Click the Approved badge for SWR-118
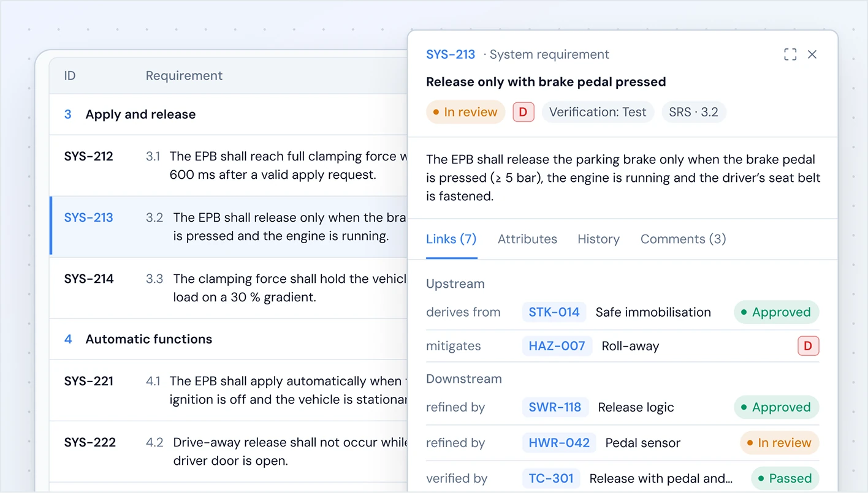 click(776, 407)
